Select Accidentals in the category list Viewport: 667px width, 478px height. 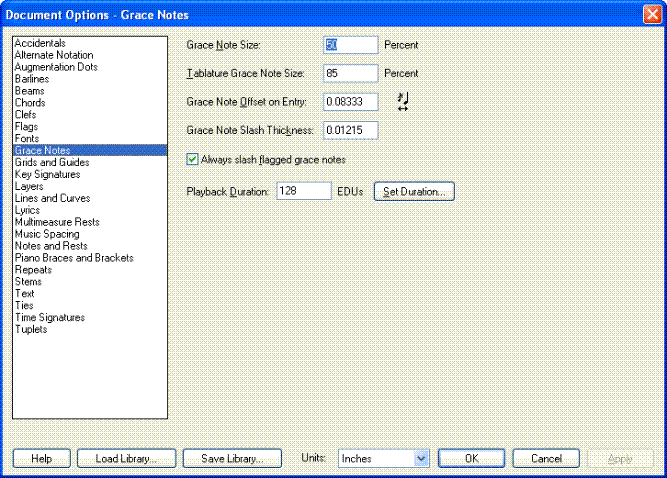click(x=40, y=43)
